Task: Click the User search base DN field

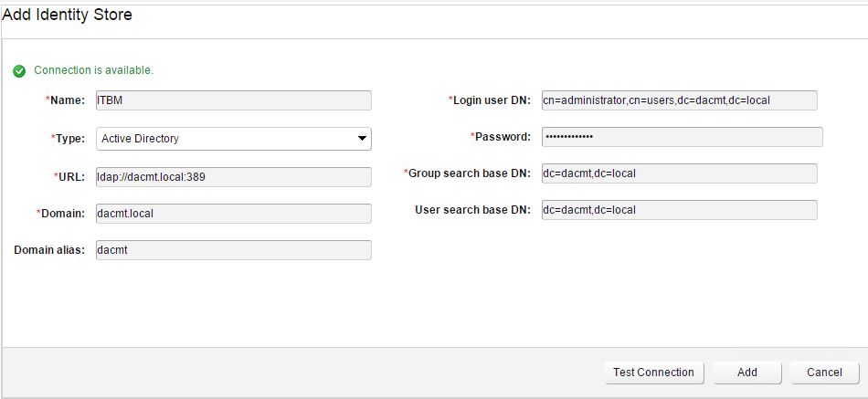Action: (x=679, y=210)
